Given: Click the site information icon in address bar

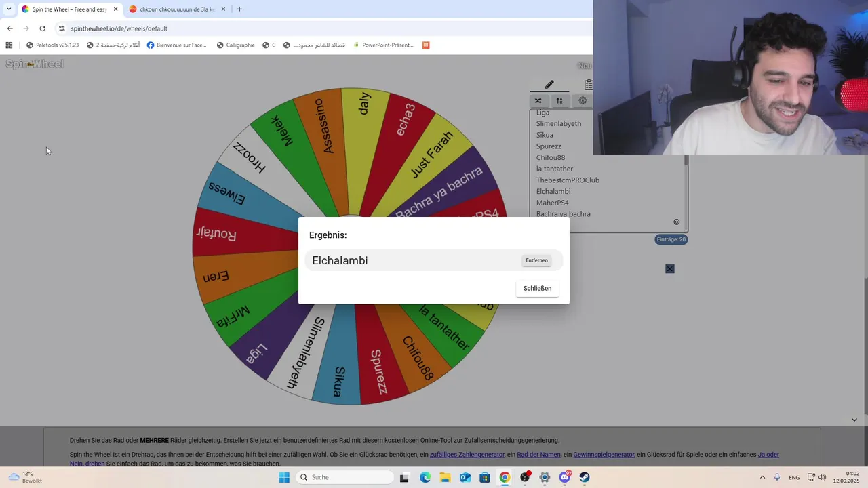Looking at the screenshot, I should pos(62,28).
